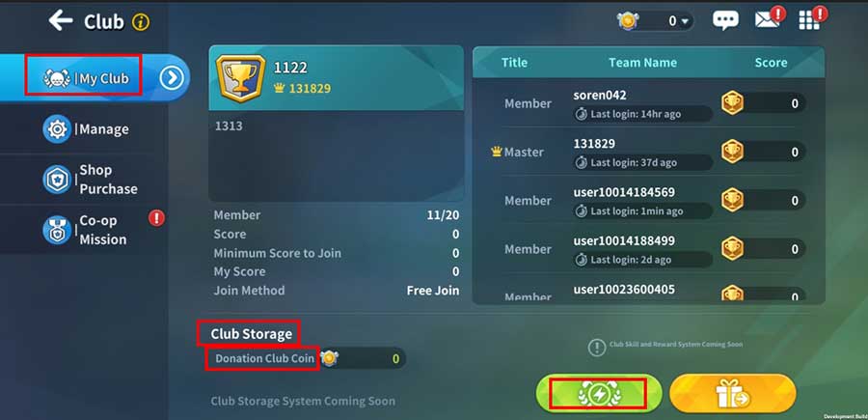Open the Manage menu item
868x420 pixels.
[85, 129]
